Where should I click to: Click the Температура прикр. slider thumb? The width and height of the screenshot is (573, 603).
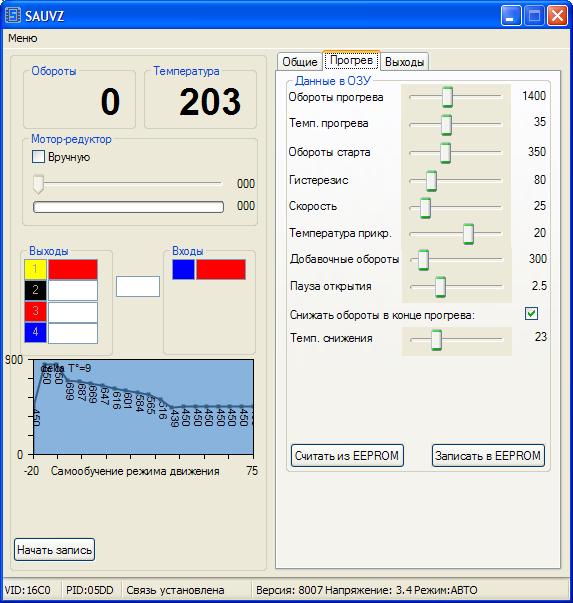[468, 233]
